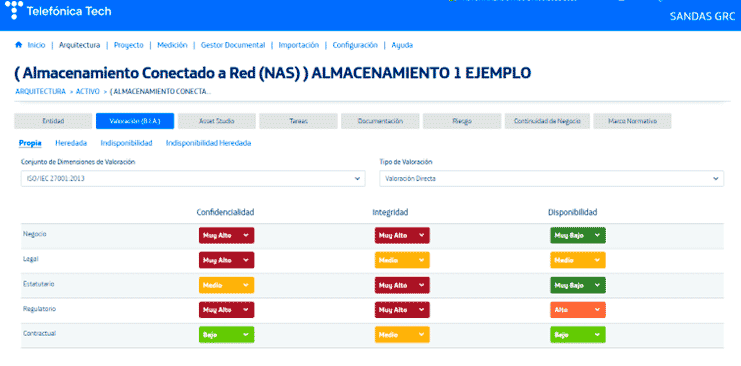Screen dimensions: 741x366
Task: Click the ARQUITECTURA breadcrumb link
Action: pos(41,92)
